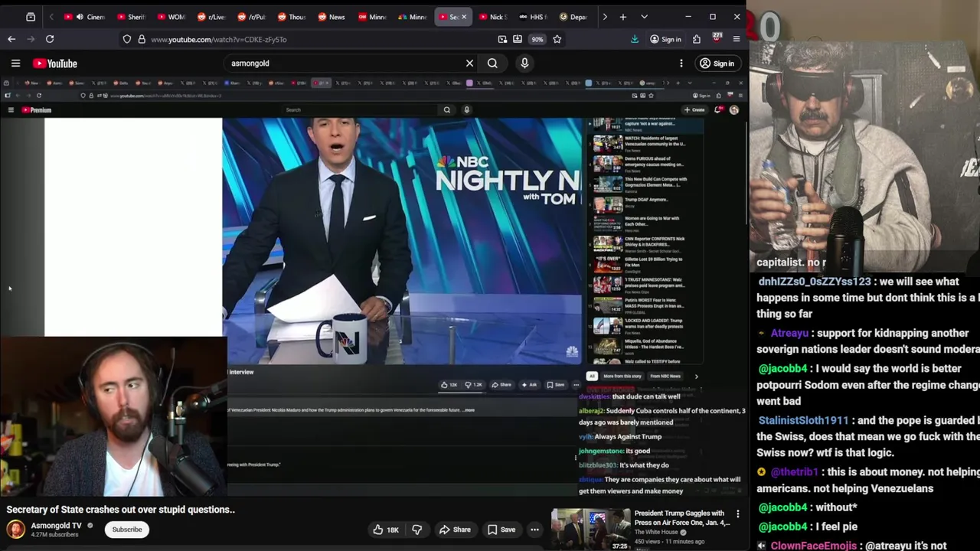Select the From NBC News chip
Image resolution: width=980 pixels, height=551 pixels.
point(665,376)
